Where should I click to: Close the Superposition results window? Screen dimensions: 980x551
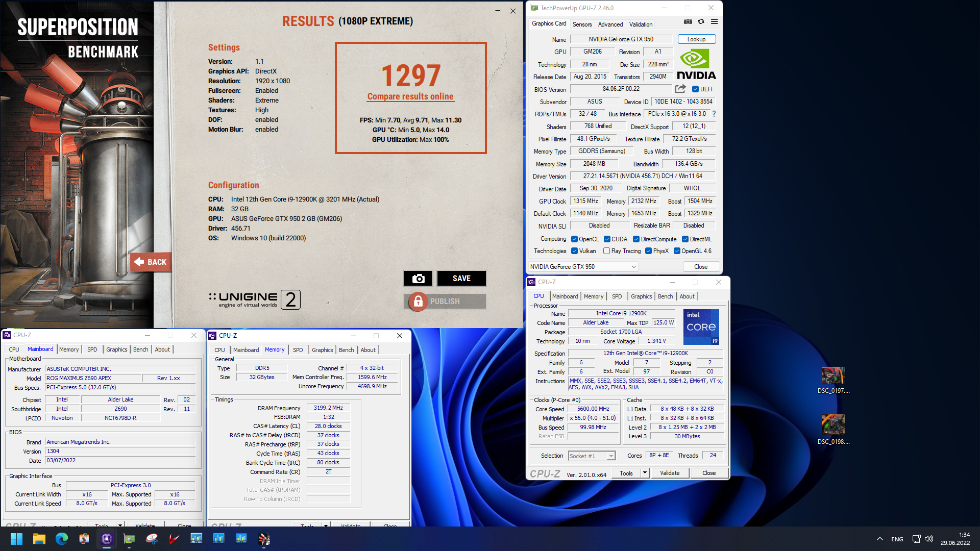pyautogui.click(x=513, y=11)
